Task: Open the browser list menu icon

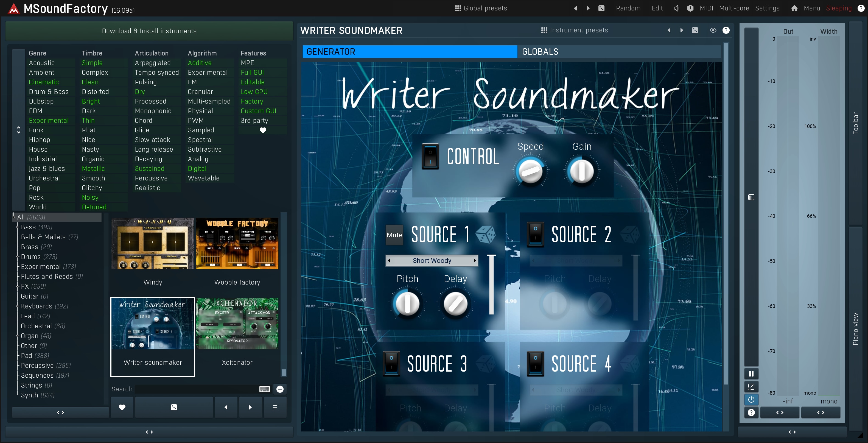Action: tap(275, 407)
